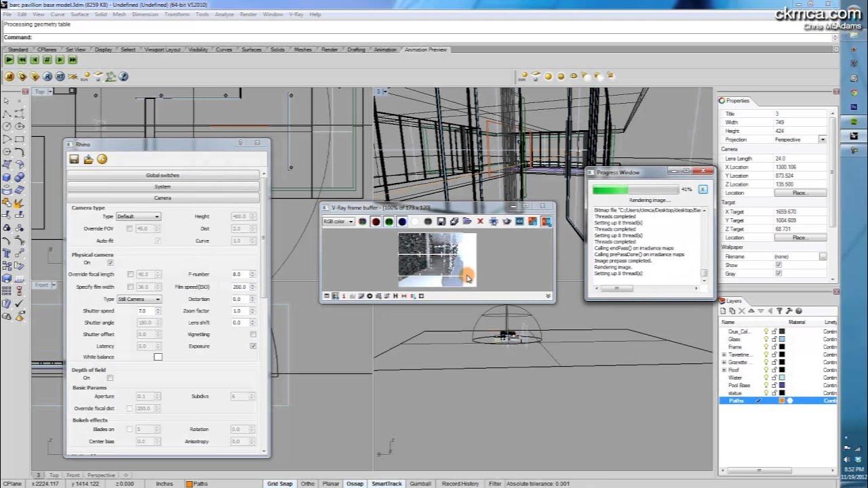The image size is (868, 488).
Task: Toggle green channel in V-Ray frame buffer
Action: pyautogui.click(x=389, y=222)
